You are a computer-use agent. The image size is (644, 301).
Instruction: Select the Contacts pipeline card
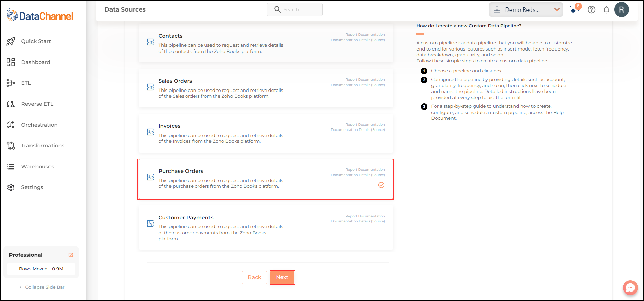click(x=266, y=43)
